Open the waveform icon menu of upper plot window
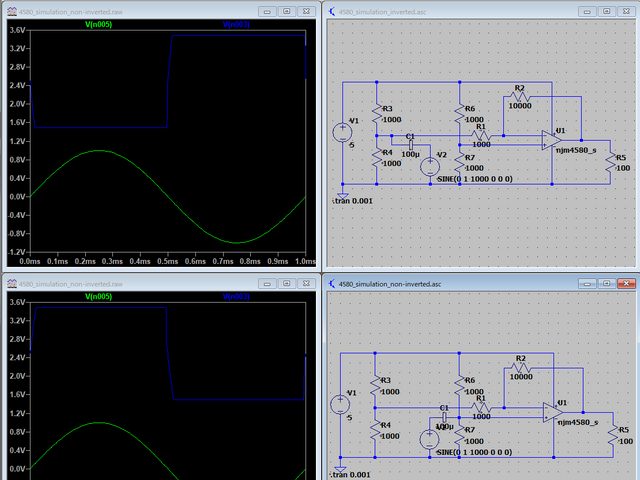This screenshot has height=480, width=640. click(12, 11)
